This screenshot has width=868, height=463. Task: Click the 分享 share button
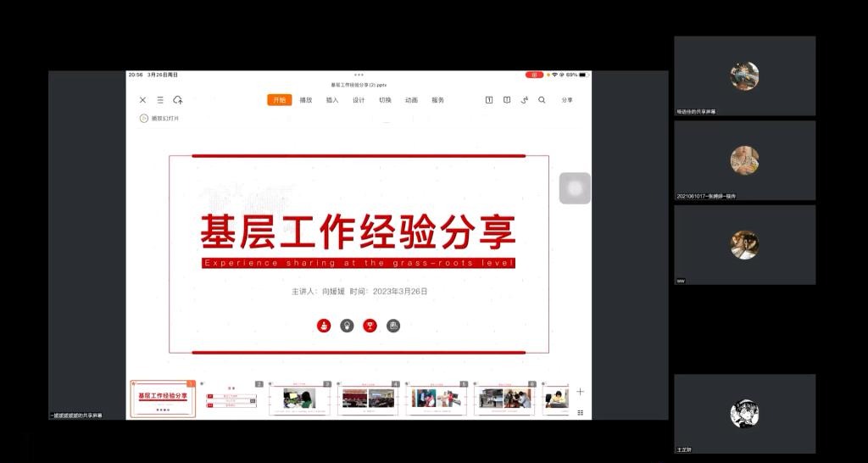(567, 100)
